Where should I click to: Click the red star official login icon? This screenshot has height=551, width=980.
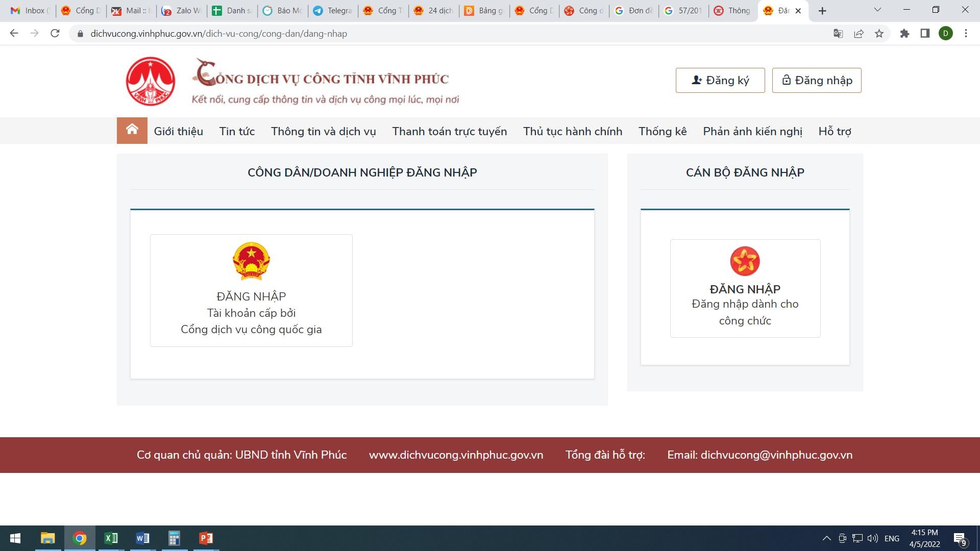tap(745, 261)
